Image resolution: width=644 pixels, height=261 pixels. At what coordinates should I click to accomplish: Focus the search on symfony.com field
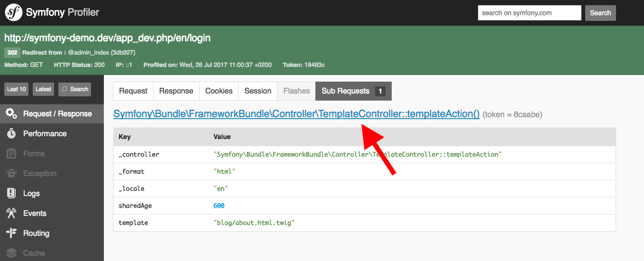[529, 13]
